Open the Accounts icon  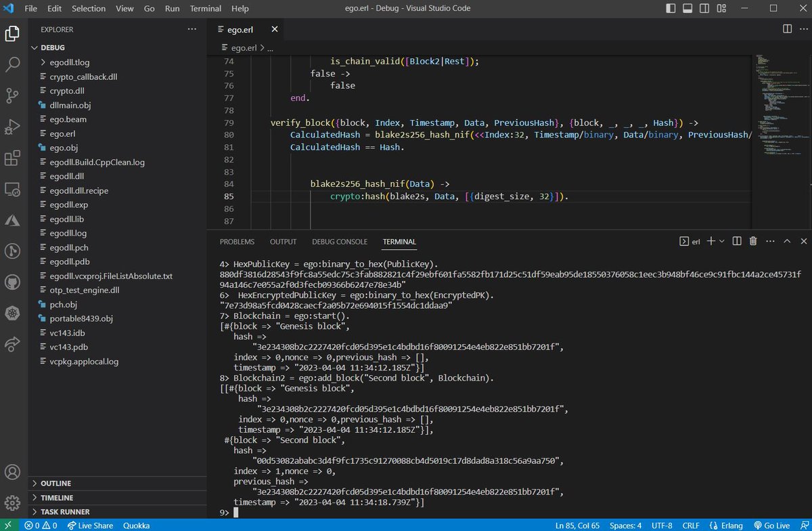(13, 472)
